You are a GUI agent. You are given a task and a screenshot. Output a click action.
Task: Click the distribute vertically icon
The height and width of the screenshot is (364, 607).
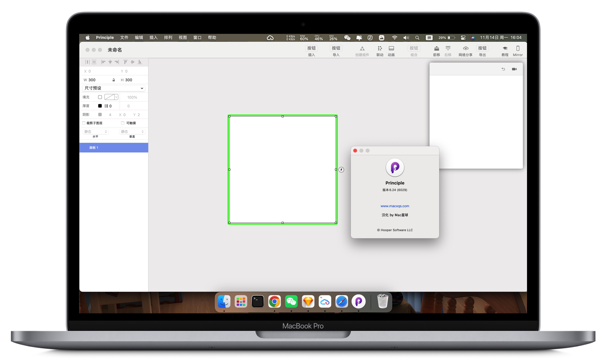click(94, 62)
